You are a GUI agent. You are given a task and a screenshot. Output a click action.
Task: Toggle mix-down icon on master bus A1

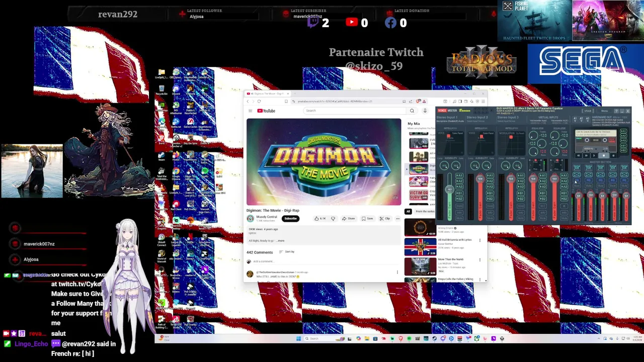(x=577, y=174)
